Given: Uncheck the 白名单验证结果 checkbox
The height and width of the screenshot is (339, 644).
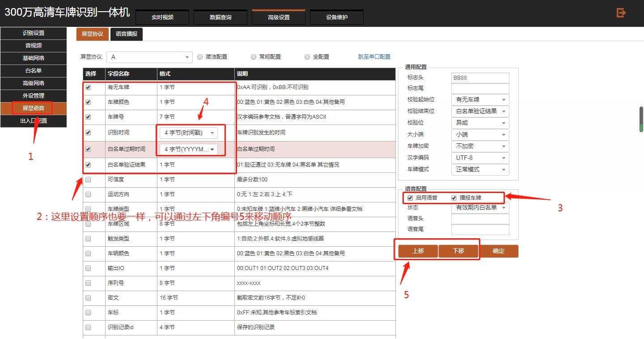Looking at the screenshot, I should 88,165.
